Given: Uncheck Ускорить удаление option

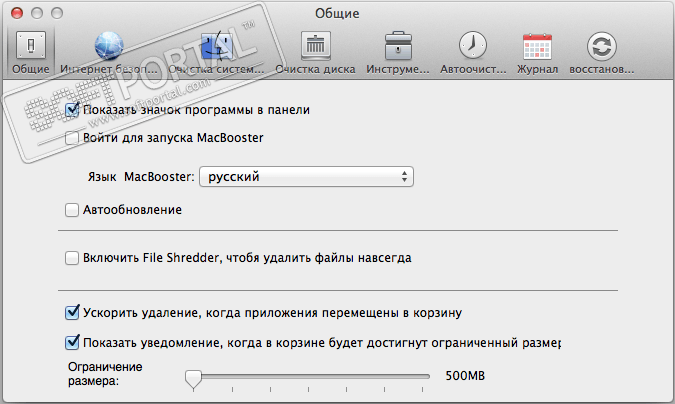Looking at the screenshot, I should pos(72,312).
